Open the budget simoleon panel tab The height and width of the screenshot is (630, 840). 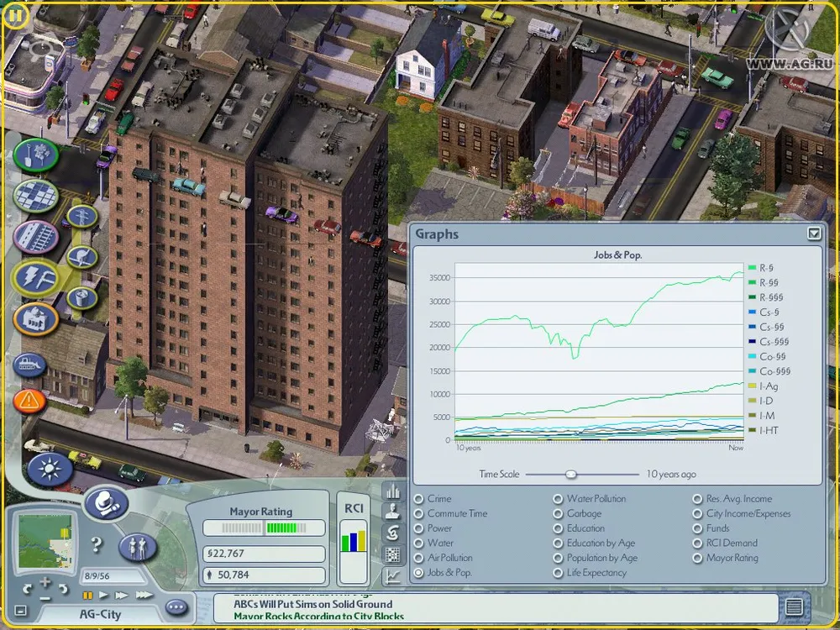tap(392, 533)
